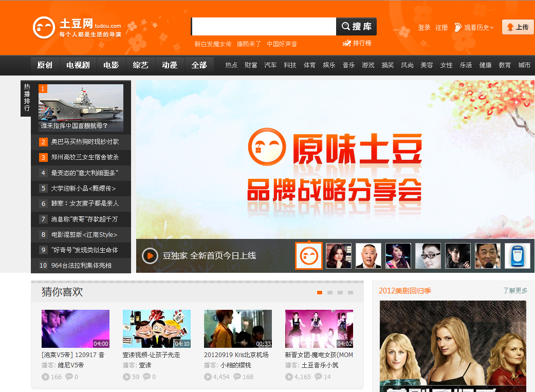The width and height of the screenshot is (535, 392).
Task: Select the dark-haired woman carousel thumbnail
Action: pyautogui.click(x=339, y=256)
